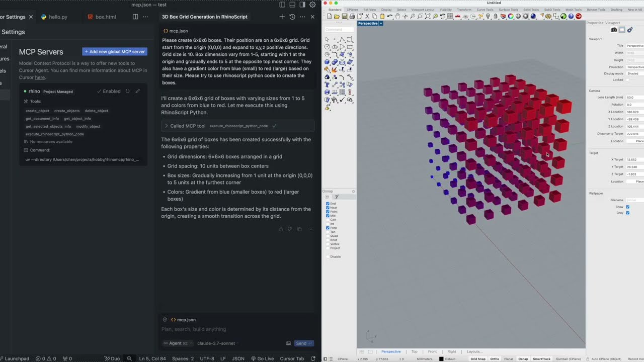Click the camera icon in Properties panel
Screen dimensions: 644x362
pos(614,30)
